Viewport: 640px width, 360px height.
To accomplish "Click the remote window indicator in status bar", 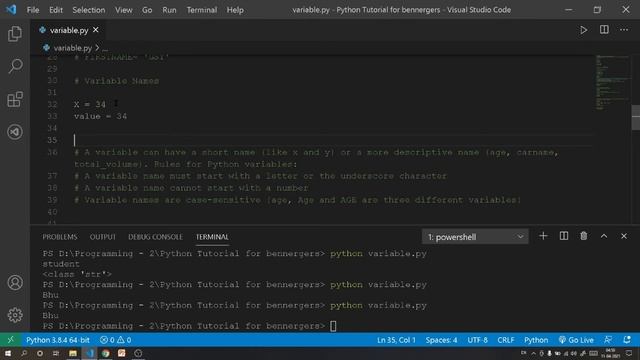I will point(11,340).
